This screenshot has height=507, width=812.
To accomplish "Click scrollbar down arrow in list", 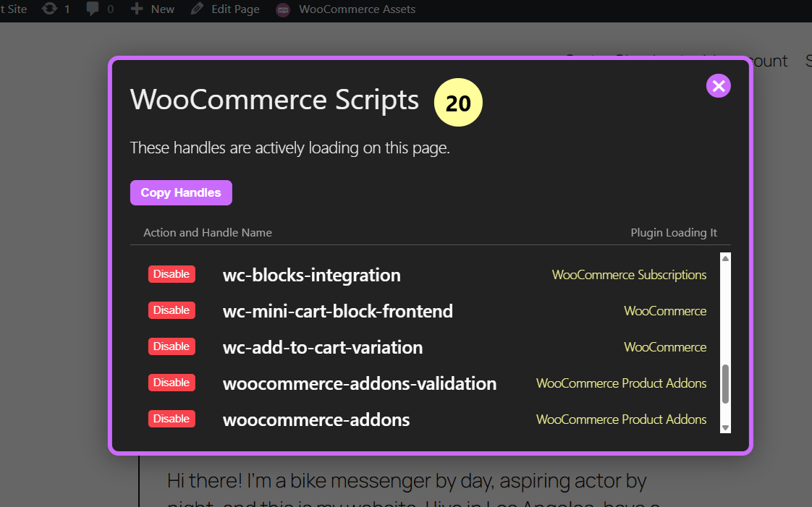I will click(x=726, y=428).
